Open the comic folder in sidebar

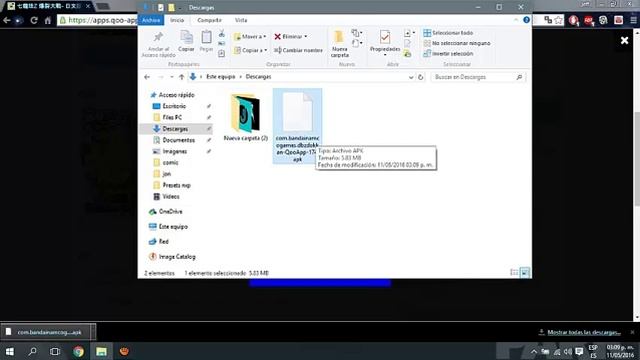(x=170, y=162)
